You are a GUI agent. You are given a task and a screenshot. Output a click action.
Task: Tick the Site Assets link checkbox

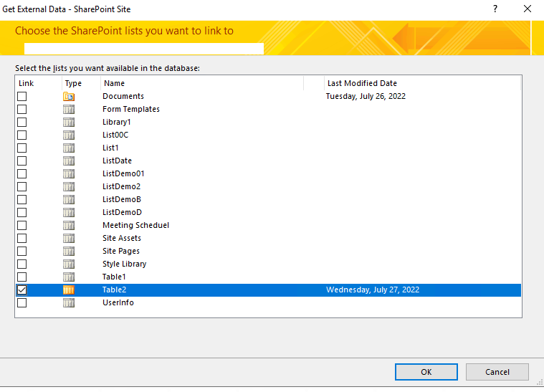22,239
